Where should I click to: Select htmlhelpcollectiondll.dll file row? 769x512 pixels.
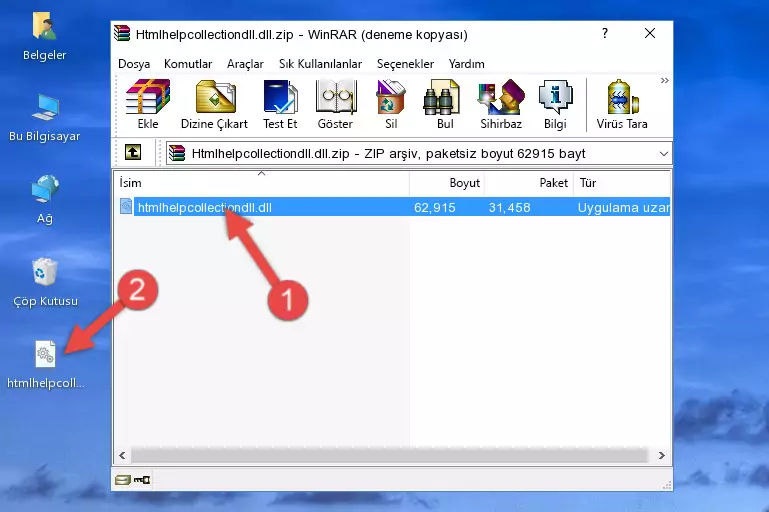coord(394,207)
